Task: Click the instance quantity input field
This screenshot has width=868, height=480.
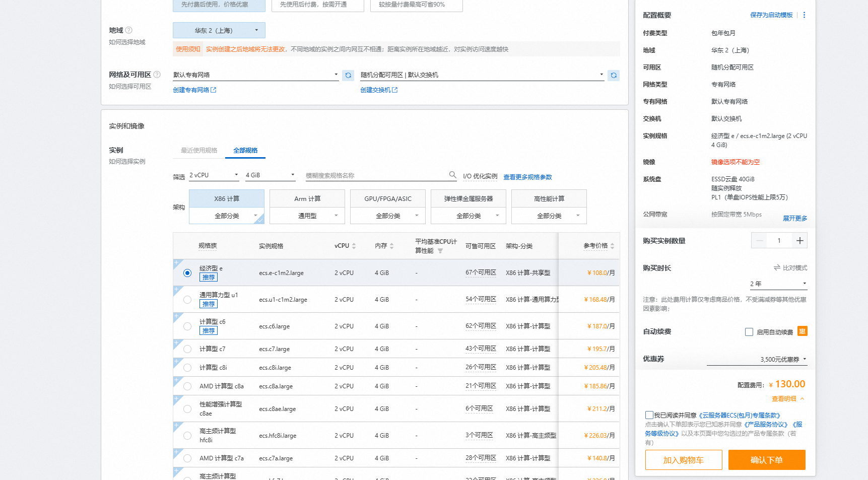Action: (x=779, y=241)
